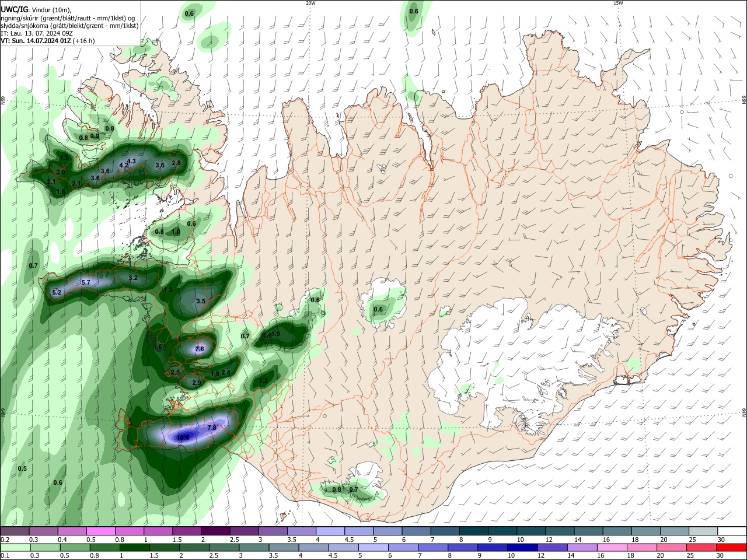Click the slydda/snjókoma legend description line

(69, 26)
